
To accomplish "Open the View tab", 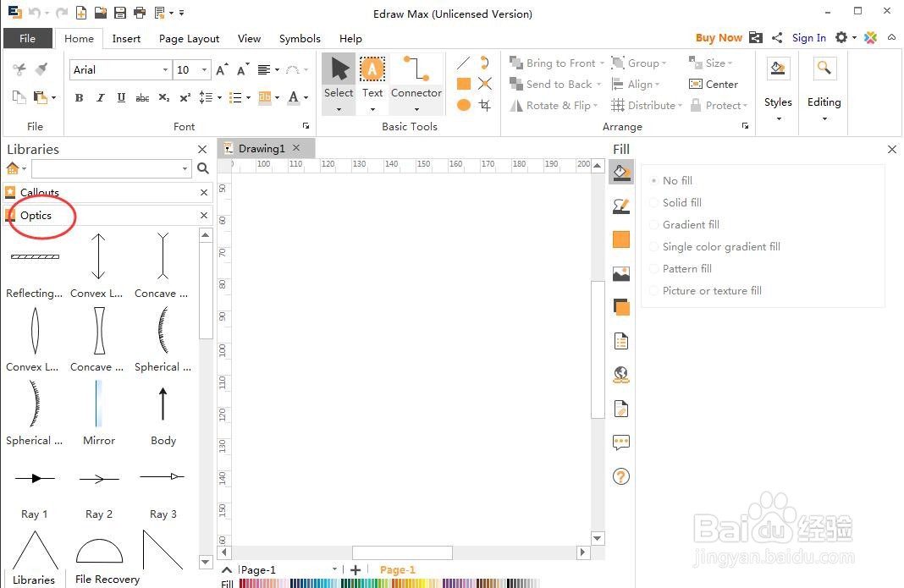I will (x=249, y=39).
